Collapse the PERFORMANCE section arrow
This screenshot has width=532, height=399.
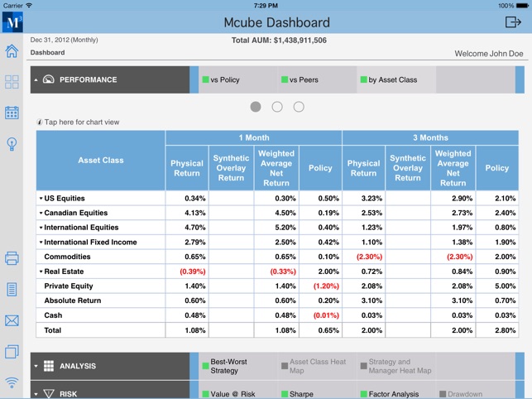(x=36, y=79)
